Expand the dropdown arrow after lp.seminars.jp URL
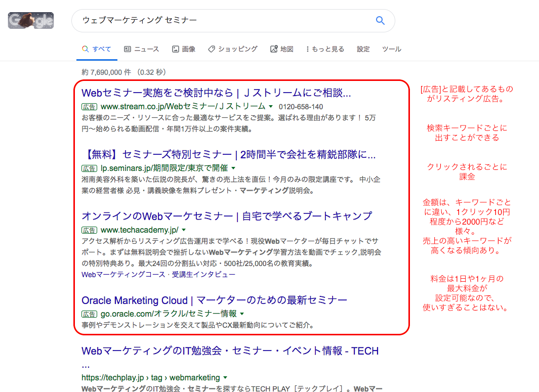Viewport: 539px width, 392px height. pos(233,168)
